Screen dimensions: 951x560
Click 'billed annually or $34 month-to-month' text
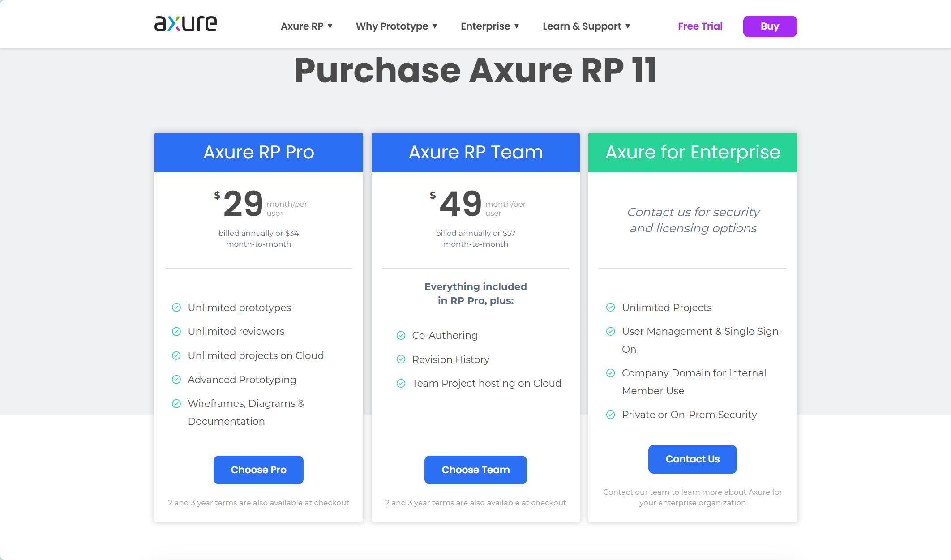coord(259,239)
